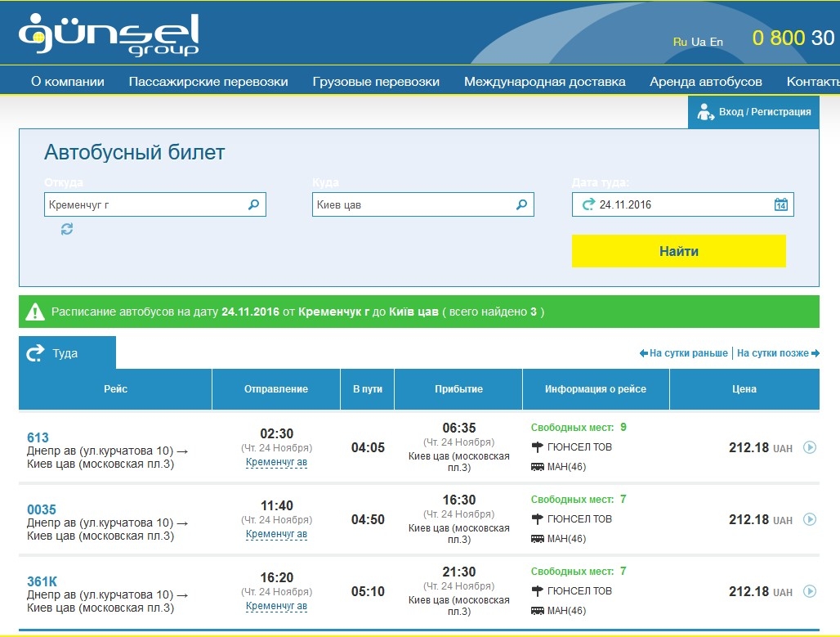Click the swap origin and destination icon
Viewport: 840px width, 637px height.
coord(67,230)
